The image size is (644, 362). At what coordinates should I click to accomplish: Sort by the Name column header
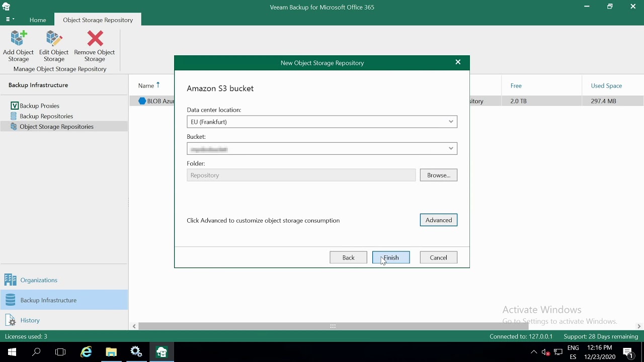[146, 86]
